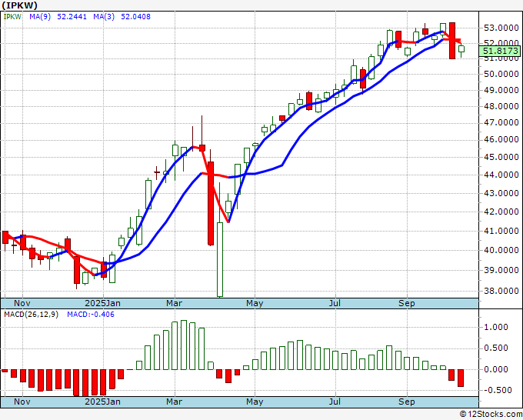Select the MA(3) legend label
This screenshot has height=420, width=523.
[104, 16]
